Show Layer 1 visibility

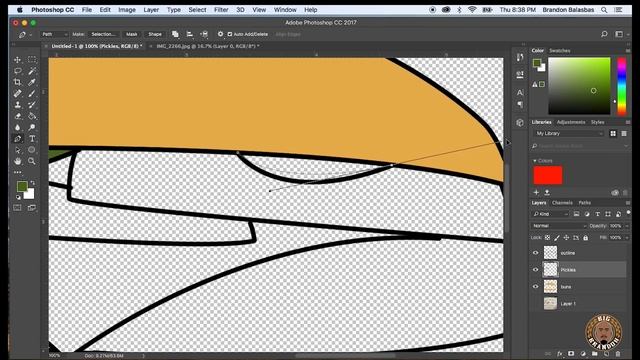click(x=536, y=303)
